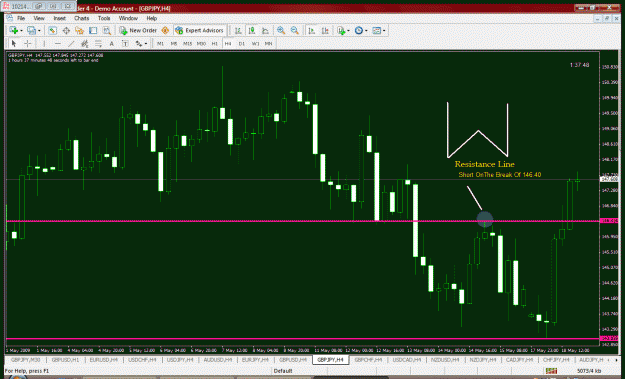Screen dimensions: 625x379
Task: Toggle the Data Window crosshair-target icon
Action: [x=66, y=30]
